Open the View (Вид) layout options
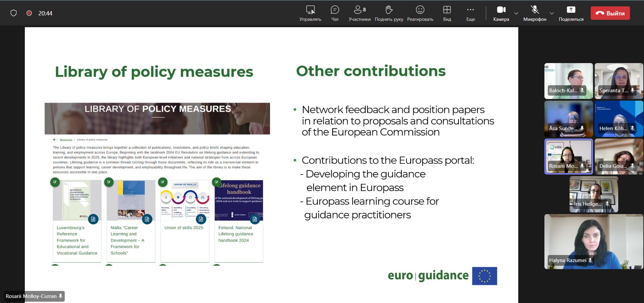This screenshot has width=644, height=303. [x=447, y=13]
